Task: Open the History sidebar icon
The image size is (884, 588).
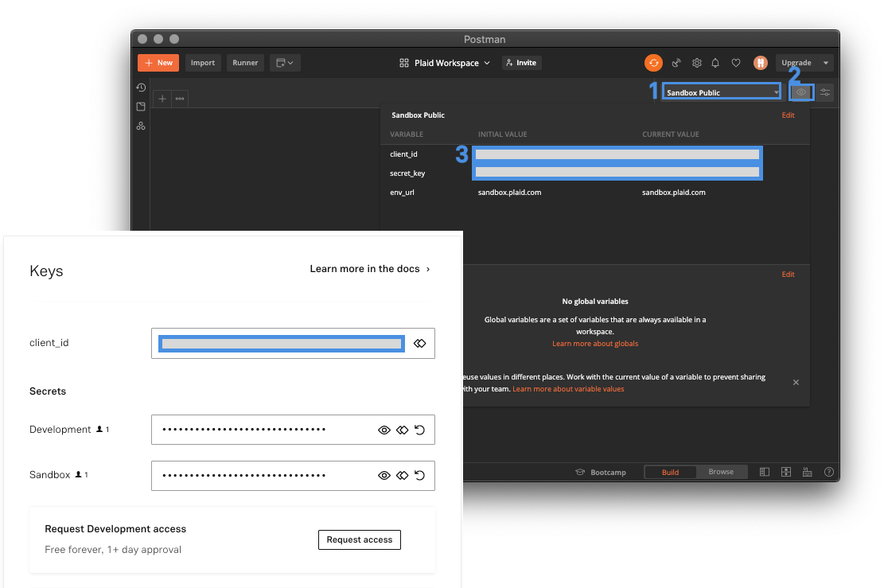Action: 141,88
